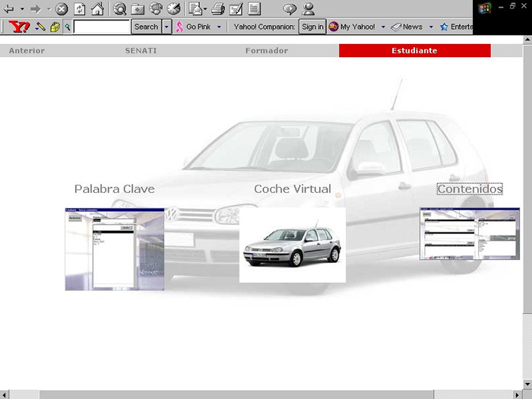Open the My Yahoo! link
This screenshot has width=532, height=399.
point(358,27)
